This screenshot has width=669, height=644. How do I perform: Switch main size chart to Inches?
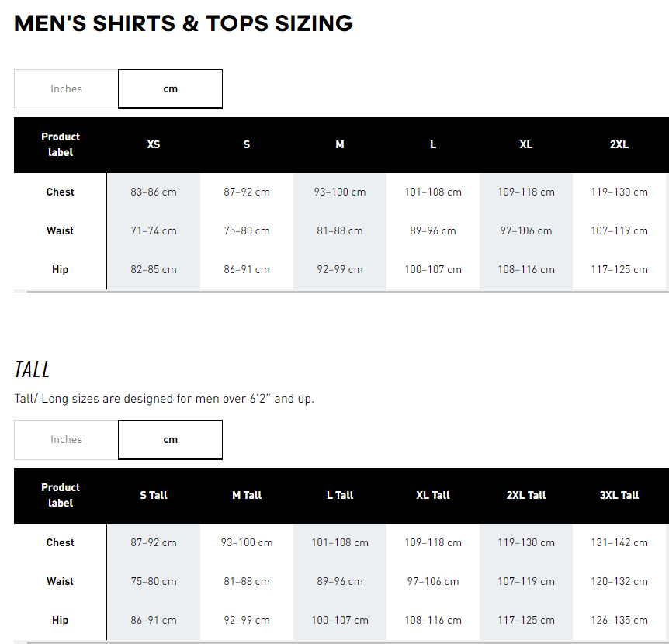click(66, 89)
